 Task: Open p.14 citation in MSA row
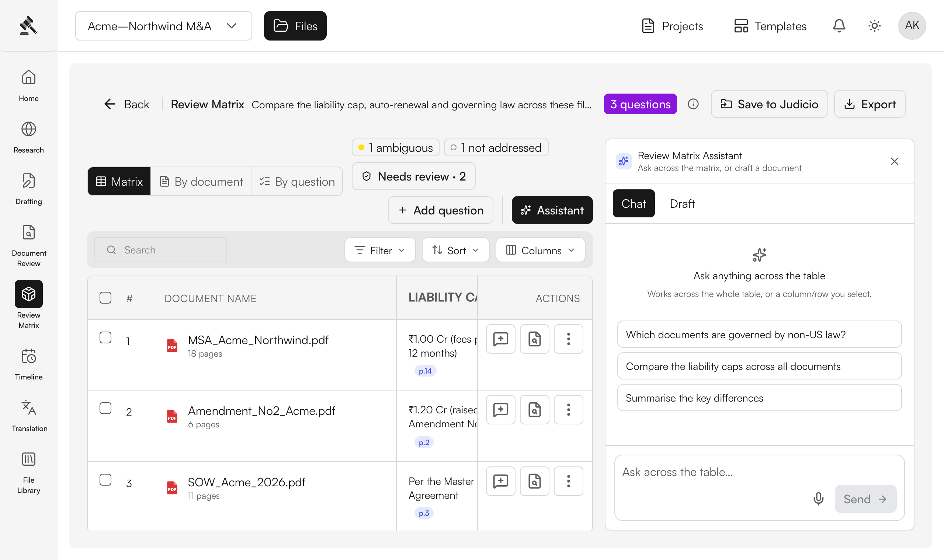click(425, 371)
